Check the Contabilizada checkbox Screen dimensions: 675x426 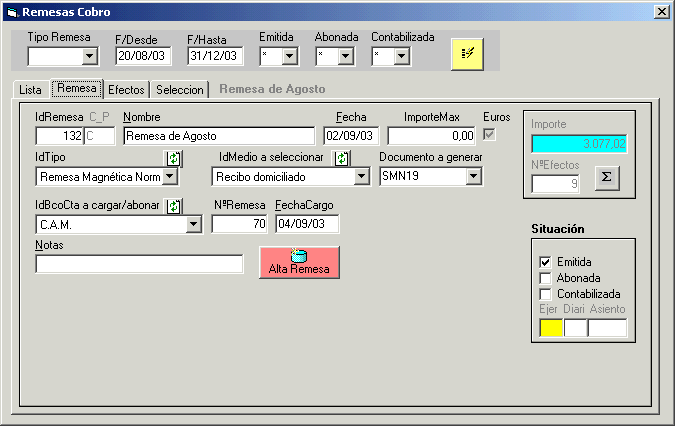click(545, 294)
